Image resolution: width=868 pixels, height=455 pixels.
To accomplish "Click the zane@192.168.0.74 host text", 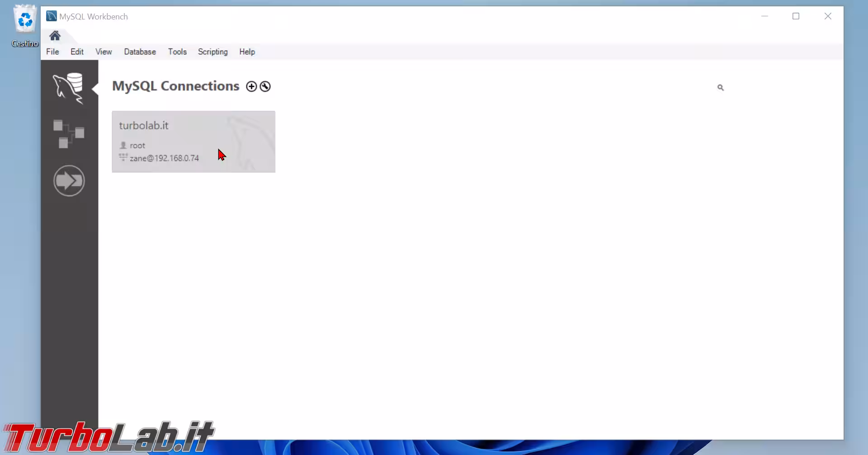I will pyautogui.click(x=165, y=158).
